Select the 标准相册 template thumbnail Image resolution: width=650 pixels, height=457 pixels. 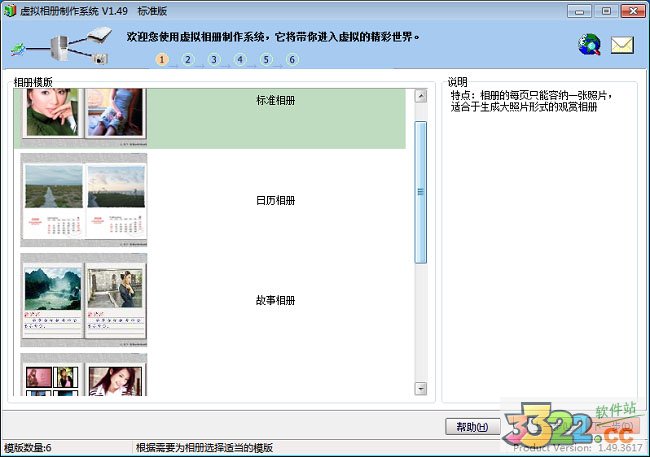[84, 118]
